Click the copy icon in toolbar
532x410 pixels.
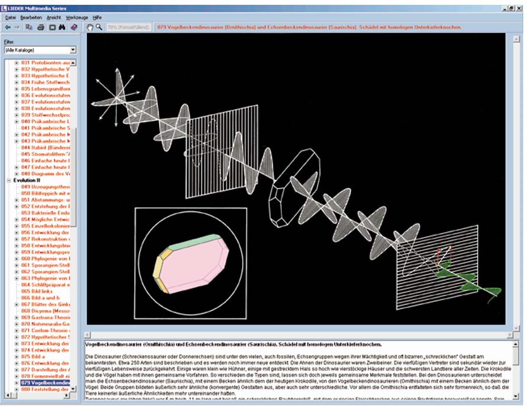point(29,27)
